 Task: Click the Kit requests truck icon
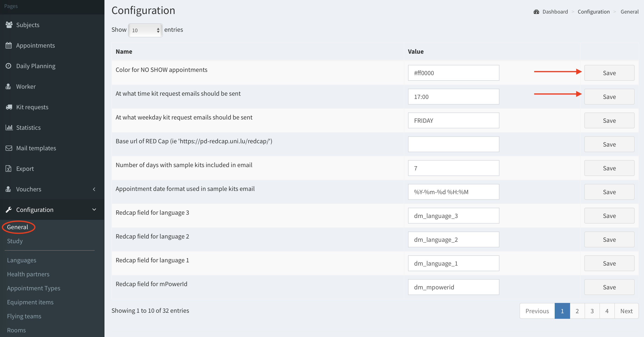(x=9, y=107)
